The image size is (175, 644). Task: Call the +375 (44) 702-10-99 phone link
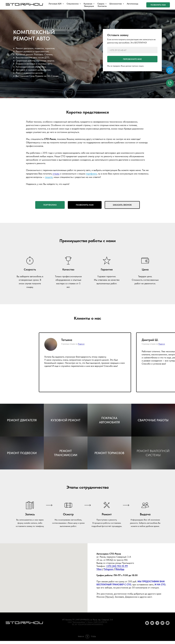tap(117, 566)
